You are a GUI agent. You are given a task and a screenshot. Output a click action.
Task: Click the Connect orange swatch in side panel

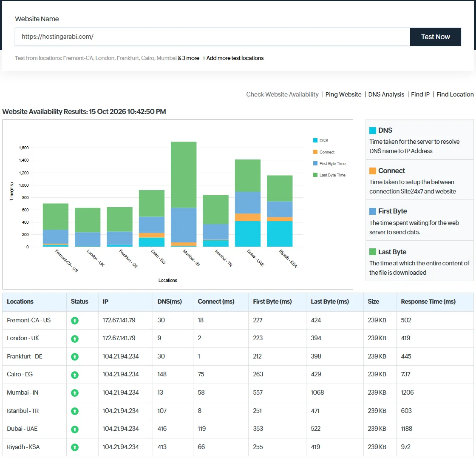pyautogui.click(x=373, y=171)
